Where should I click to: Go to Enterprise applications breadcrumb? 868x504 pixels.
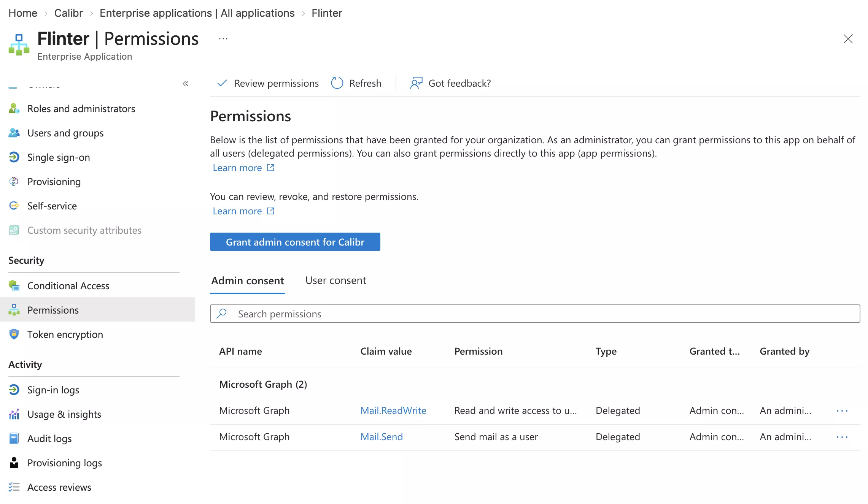pyautogui.click(x=197, y=13)
